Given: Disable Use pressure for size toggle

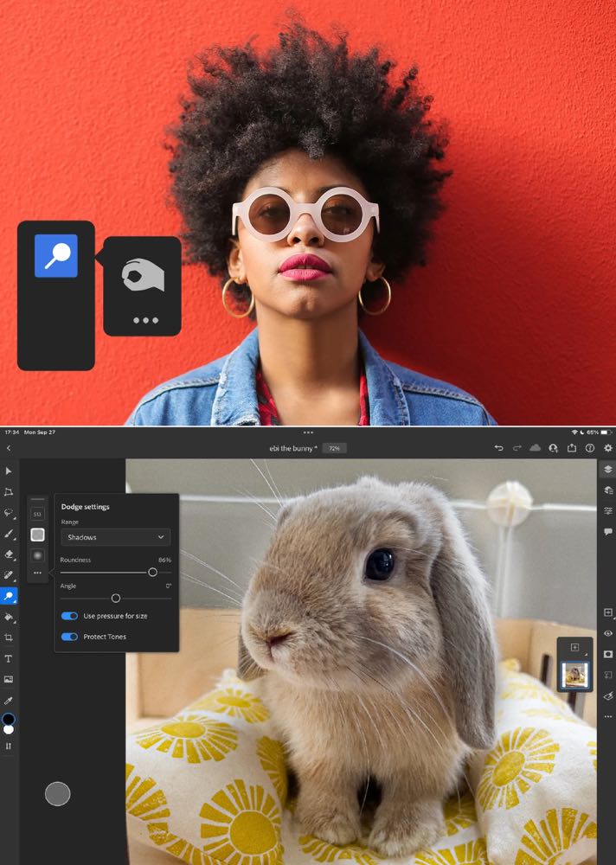Looking at the screenshot, I should pyautogui.click(x=69, y=616).
